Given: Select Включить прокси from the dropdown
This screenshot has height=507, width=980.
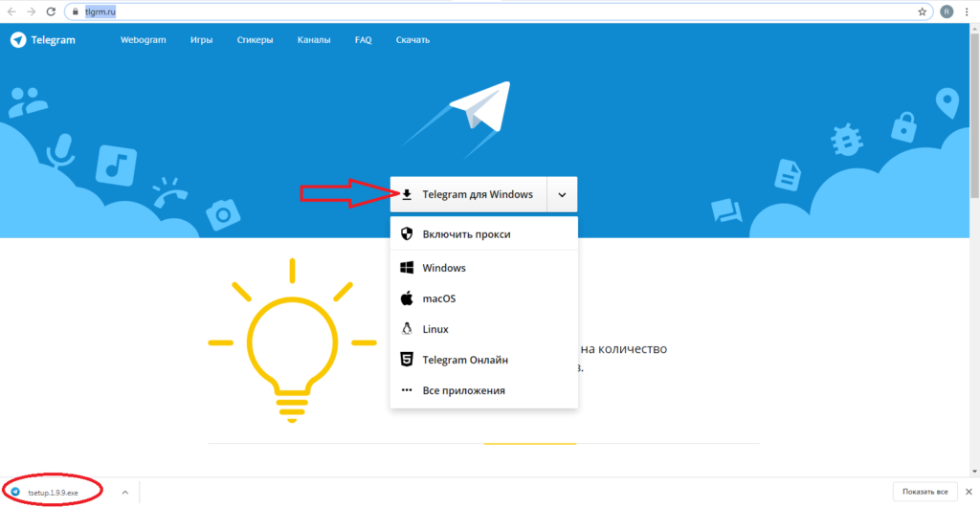Looking at the screenshot, I should [x=483, y=234].
